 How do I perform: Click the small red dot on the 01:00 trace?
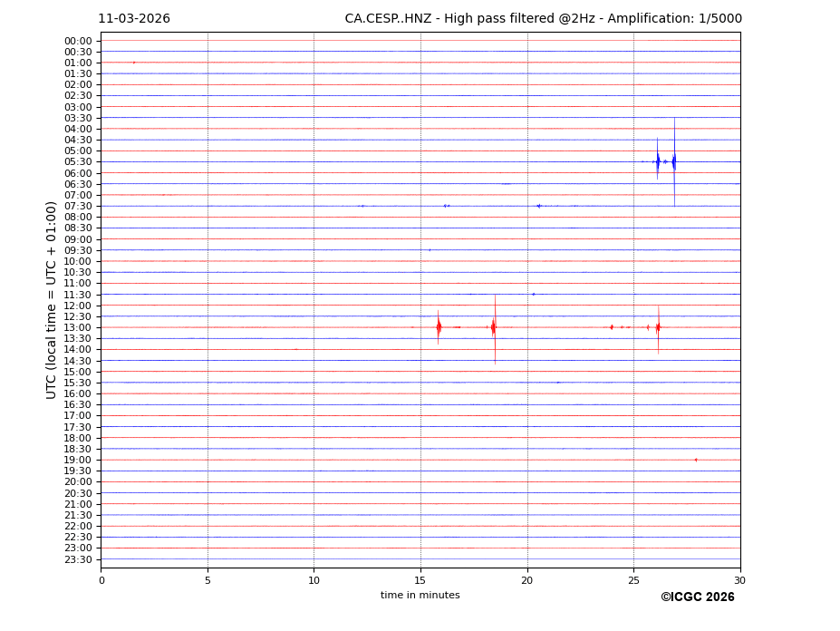click(134, 63)
